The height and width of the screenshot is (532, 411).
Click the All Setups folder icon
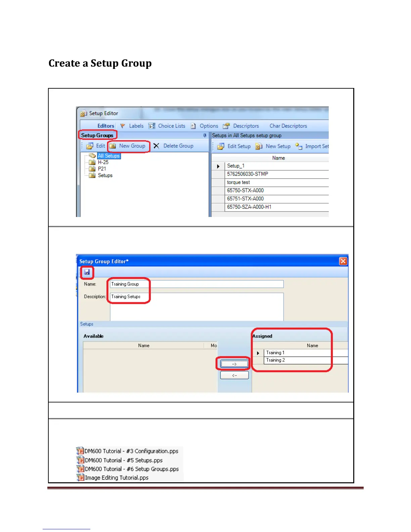[x=92, y=156]
